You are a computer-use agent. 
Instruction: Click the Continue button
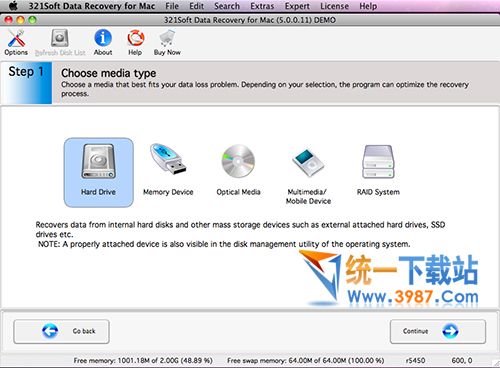(438, 331)
